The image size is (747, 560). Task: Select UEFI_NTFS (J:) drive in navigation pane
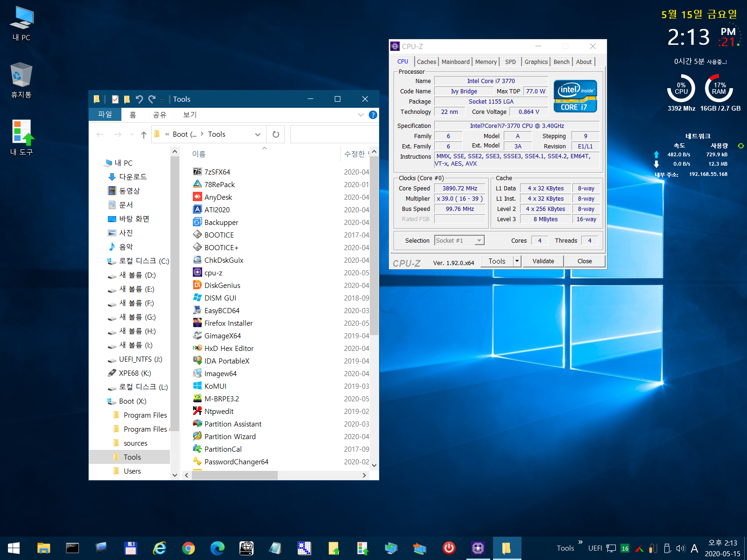[135, 359]
